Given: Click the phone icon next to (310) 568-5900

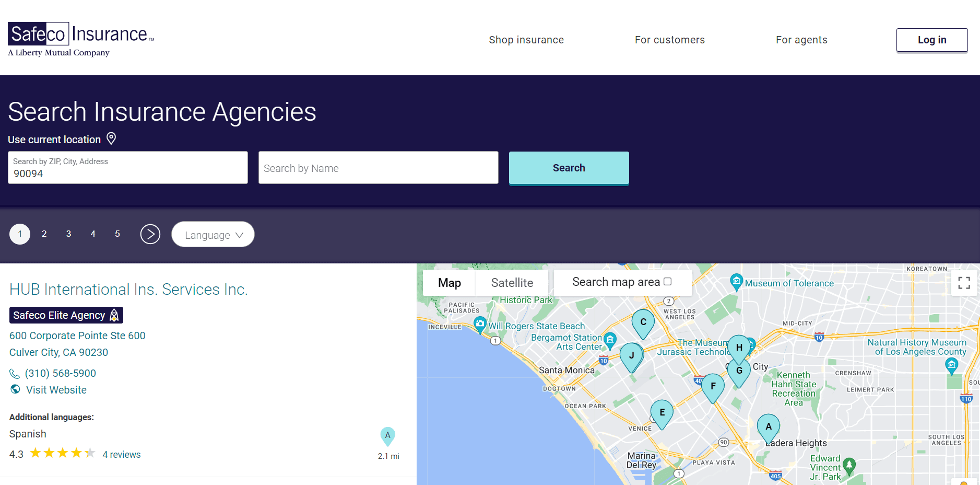Looking at the screenshot, I should point(15,373).
